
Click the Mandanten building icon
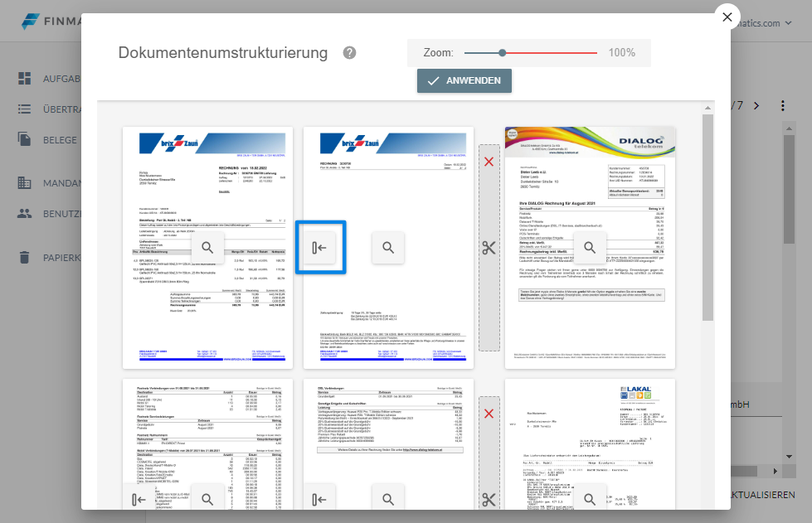coord(24,182)
